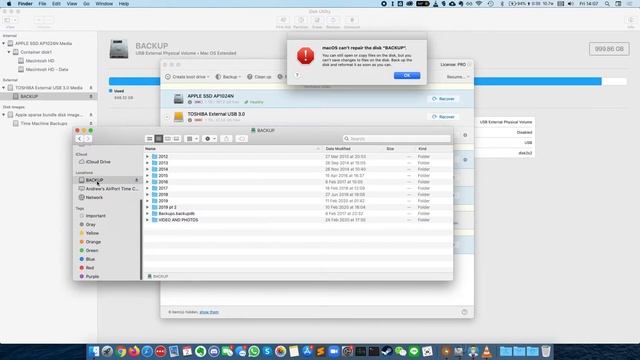Open the Edit menu
Image resolution: width=640 pixels, height=360 pixels.
pos(56,4)
